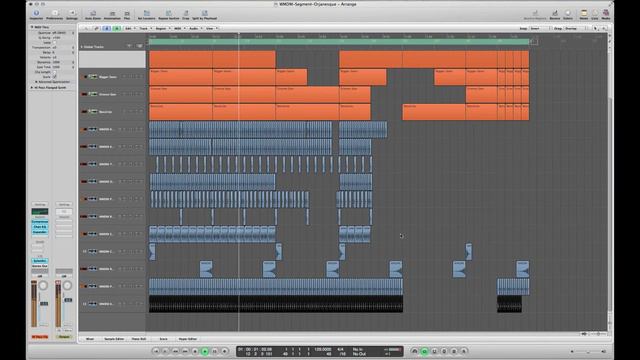The image size is (640, 360).
Task: Click the Crop toolbar icon
Action: pos(186,15)
